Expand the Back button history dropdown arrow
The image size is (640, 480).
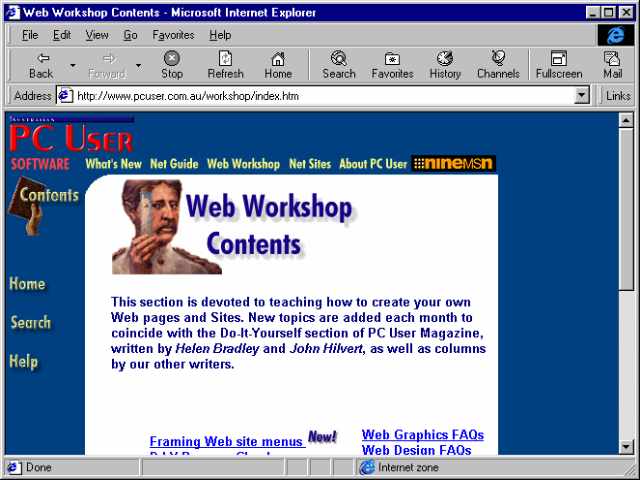tap(73, 65)
